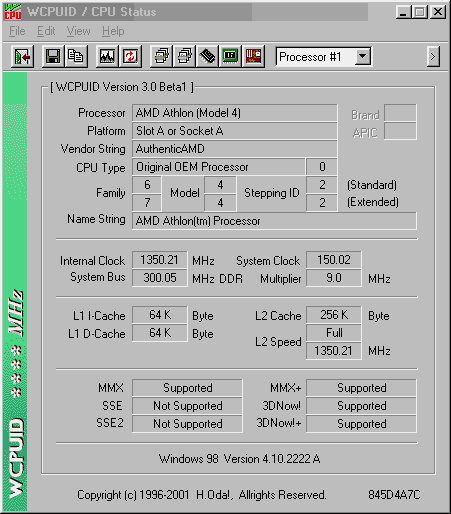Click the System Bus value 300.05
This screenshot has height=514, width=451.
pos(160,278)
